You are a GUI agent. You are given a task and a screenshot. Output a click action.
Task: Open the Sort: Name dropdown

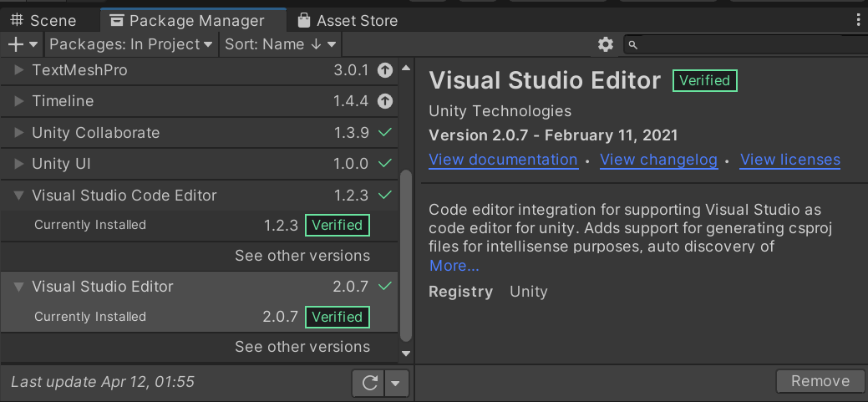coord(280,44)
